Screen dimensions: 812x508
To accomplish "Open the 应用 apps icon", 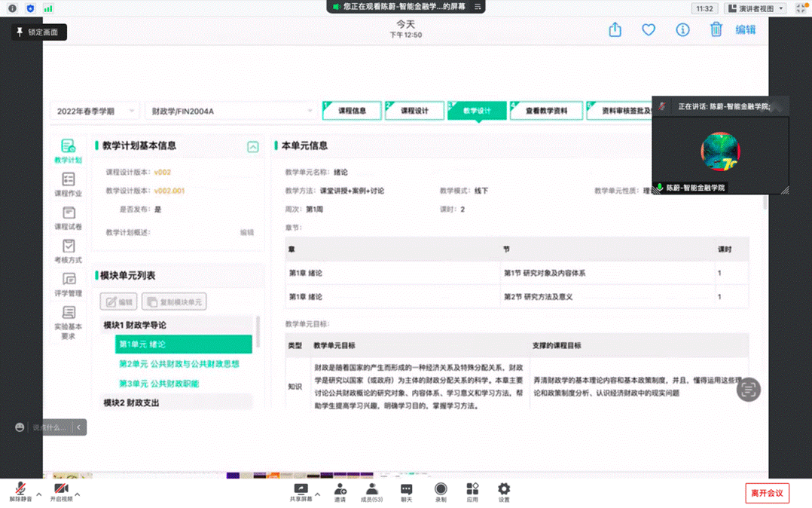I will pyautogui.click(x=472, y=491).
